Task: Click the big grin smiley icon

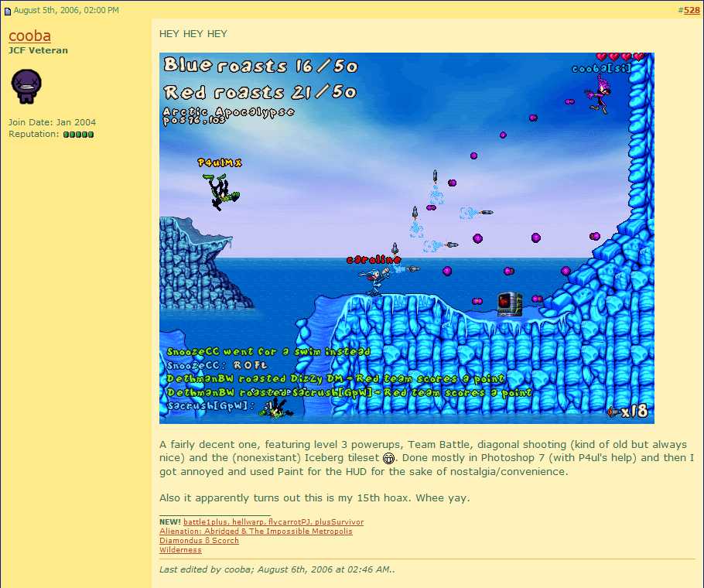Action: (x=389, y=458)
